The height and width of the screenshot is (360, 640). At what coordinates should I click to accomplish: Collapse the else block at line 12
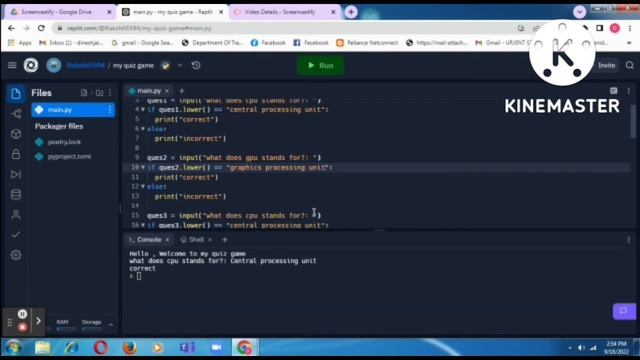(143, 187)
